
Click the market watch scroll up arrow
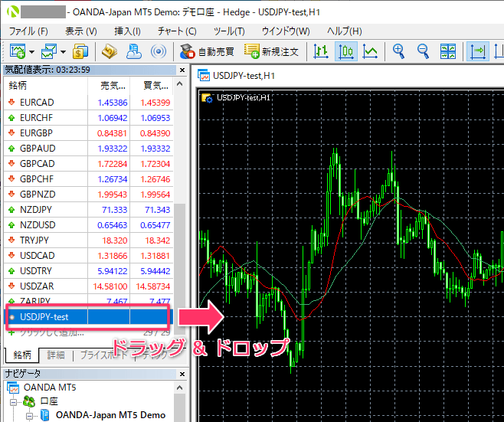(x=180, y=84)
